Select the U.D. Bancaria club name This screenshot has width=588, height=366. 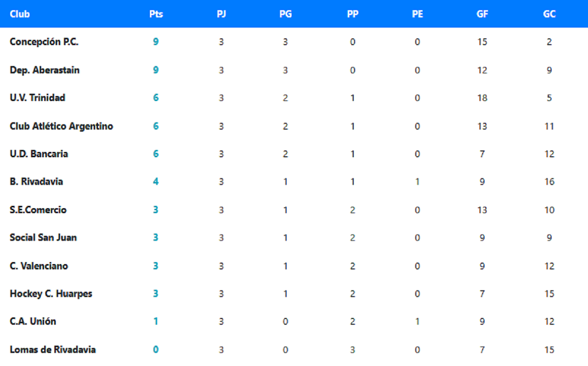tap(39, 154)
